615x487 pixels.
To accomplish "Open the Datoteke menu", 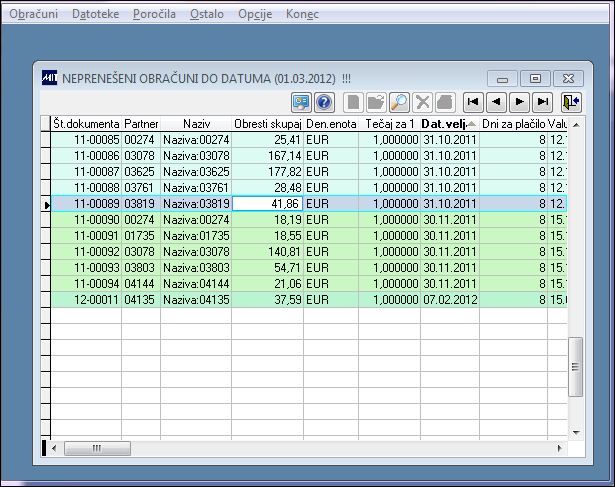I will (95, 14).
